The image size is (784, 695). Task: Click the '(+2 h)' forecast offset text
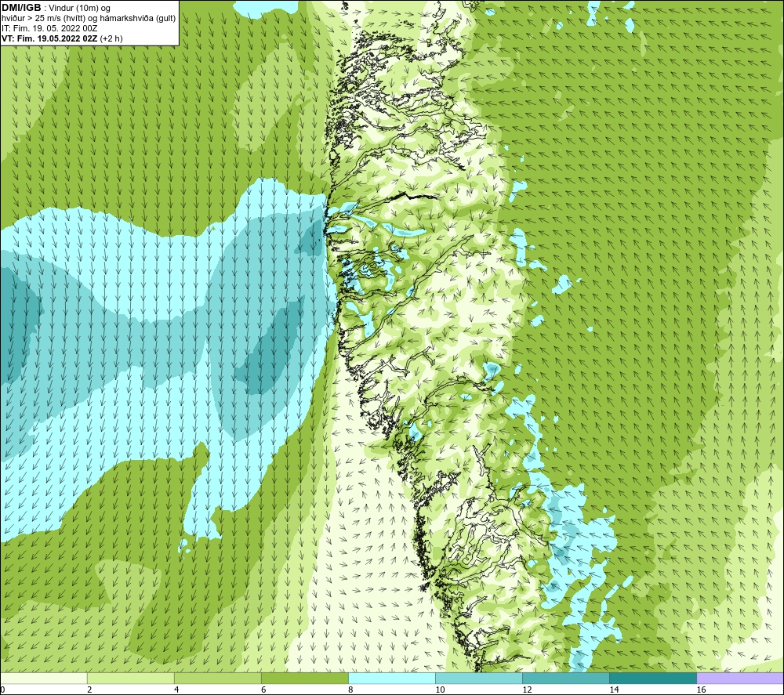tap(111, 38)
